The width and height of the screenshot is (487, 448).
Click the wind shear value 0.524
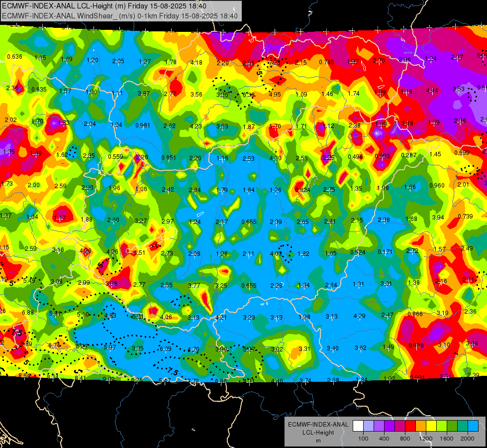pos(358,252)
